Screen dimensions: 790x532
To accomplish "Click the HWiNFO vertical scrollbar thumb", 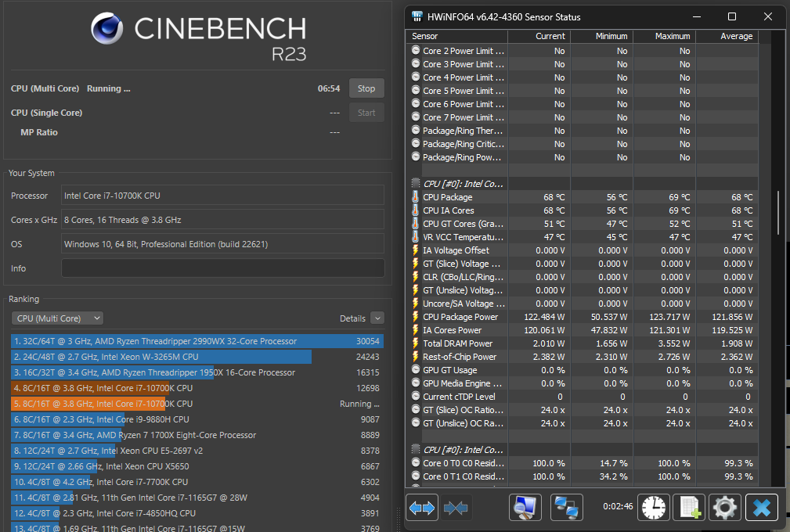I will click(779, 212).
